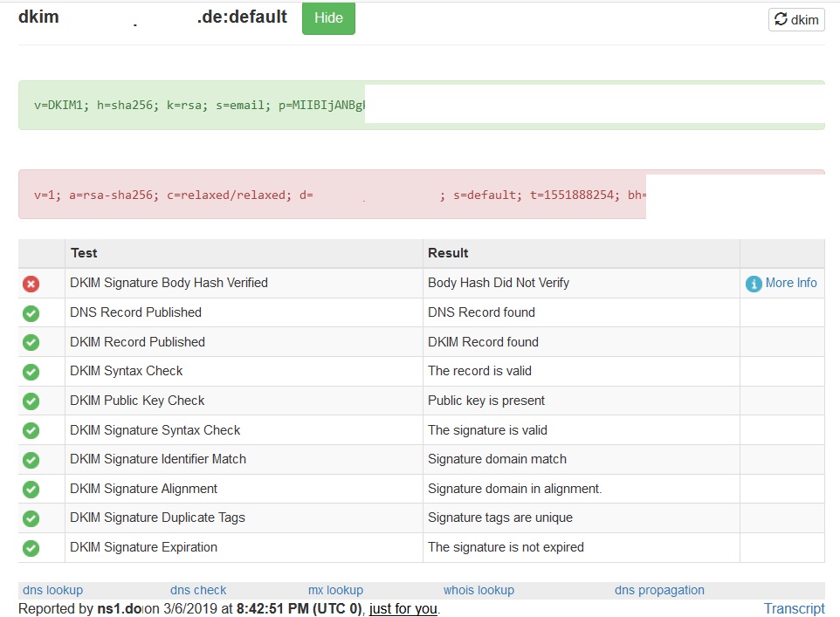Open the whois lookup link
This screenshot has width=840, height=617.
[479, 590]
